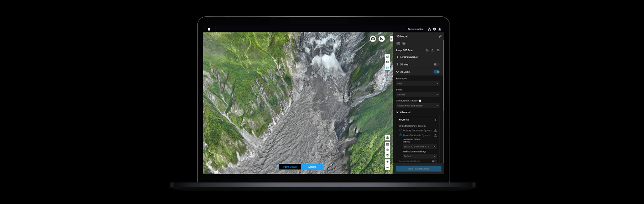Click the zoom out minus button

coord(387,168)
